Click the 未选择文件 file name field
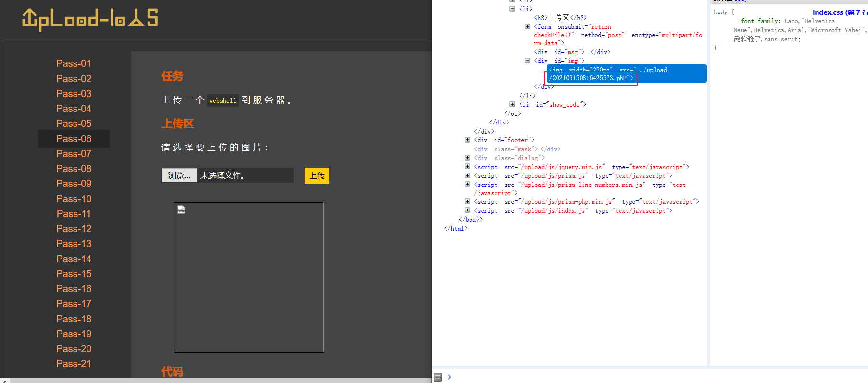 click(245, 175)
